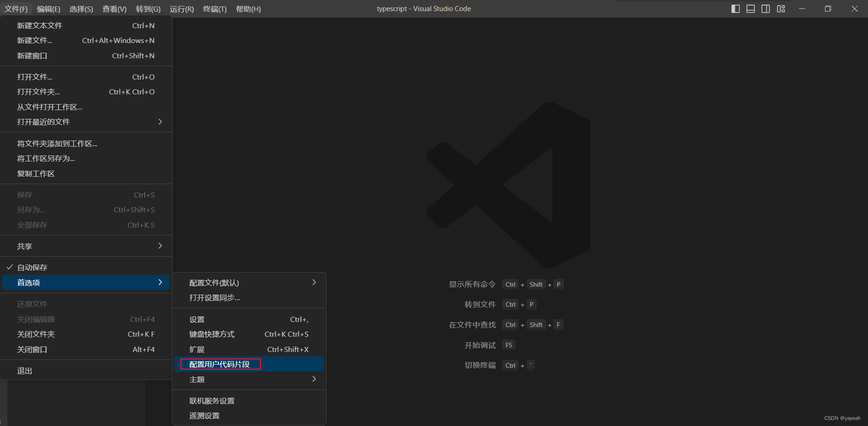Open 联机服务设置 entry
The width and height of the screenshot is (868, 426).
click(x=249, y=401)
